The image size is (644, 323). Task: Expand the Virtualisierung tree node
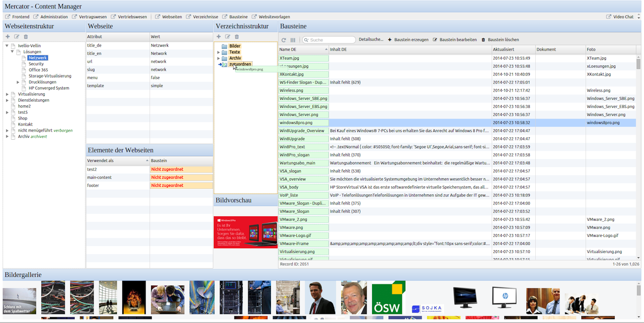(7, 94)
